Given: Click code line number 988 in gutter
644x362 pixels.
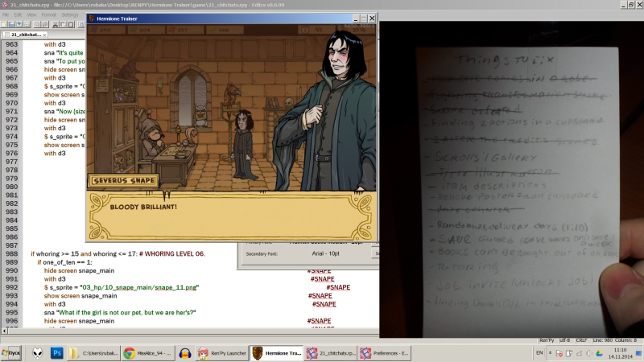Looking at the screenshot, I should [11, 253].
